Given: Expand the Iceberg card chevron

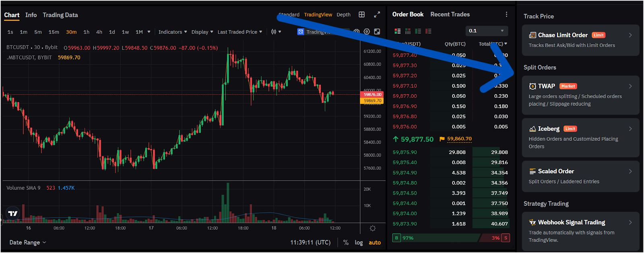Looking at the screenshot, I should pyautogui.click(x=630, y=129).
